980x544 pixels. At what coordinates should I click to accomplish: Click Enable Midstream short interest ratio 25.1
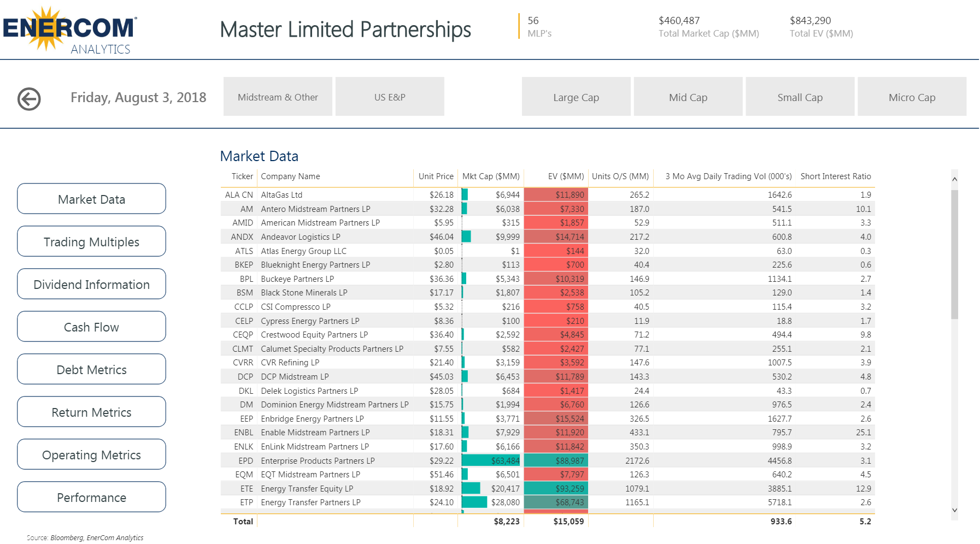[864, 433]
